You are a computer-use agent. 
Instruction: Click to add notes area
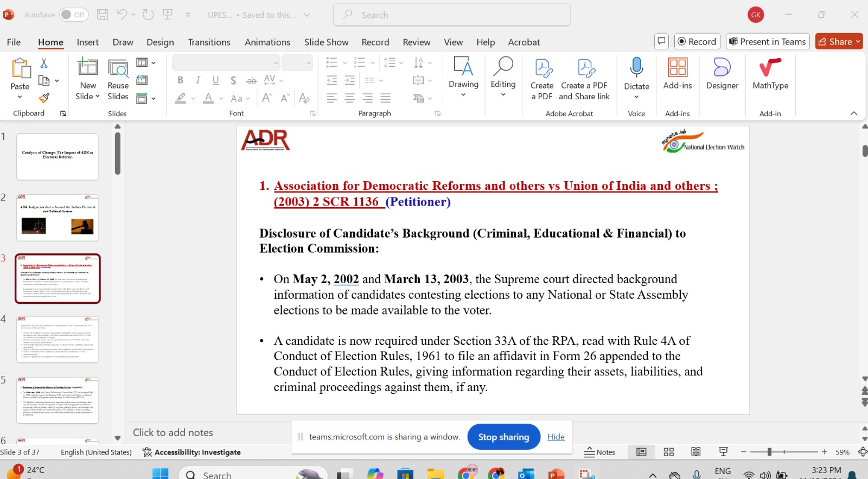coord(173,432)
